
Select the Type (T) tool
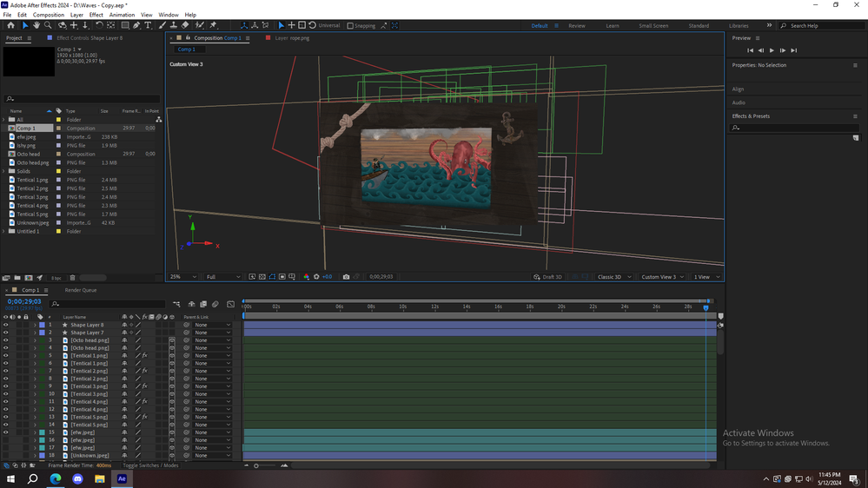point(148,25)
